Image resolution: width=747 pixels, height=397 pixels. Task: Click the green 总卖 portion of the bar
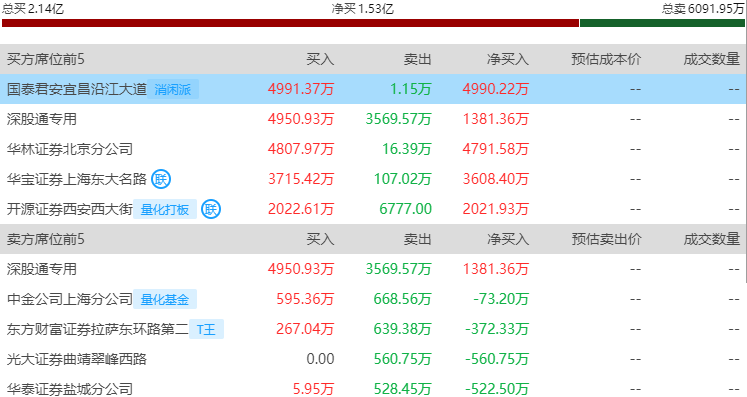[662, 23]
